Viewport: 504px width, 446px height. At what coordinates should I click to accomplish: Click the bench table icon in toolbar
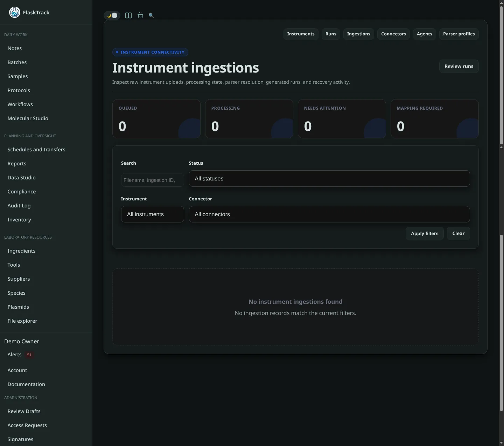click(140, 15)
